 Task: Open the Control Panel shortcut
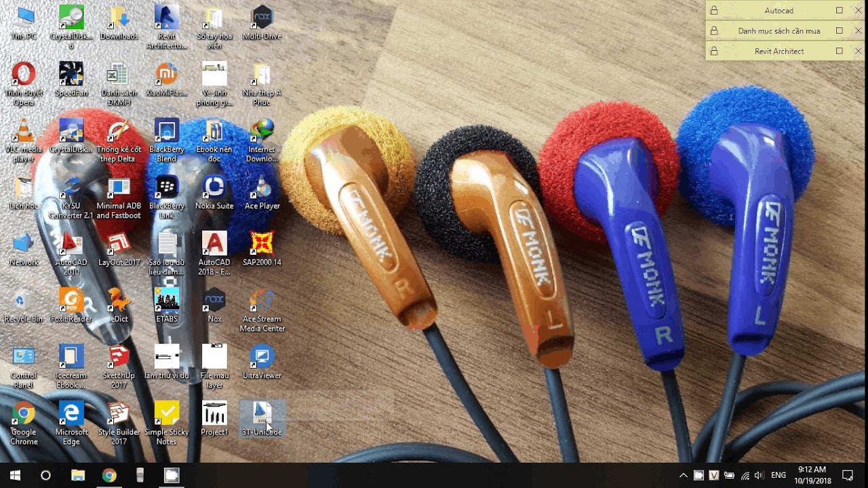tap(24, 367)
